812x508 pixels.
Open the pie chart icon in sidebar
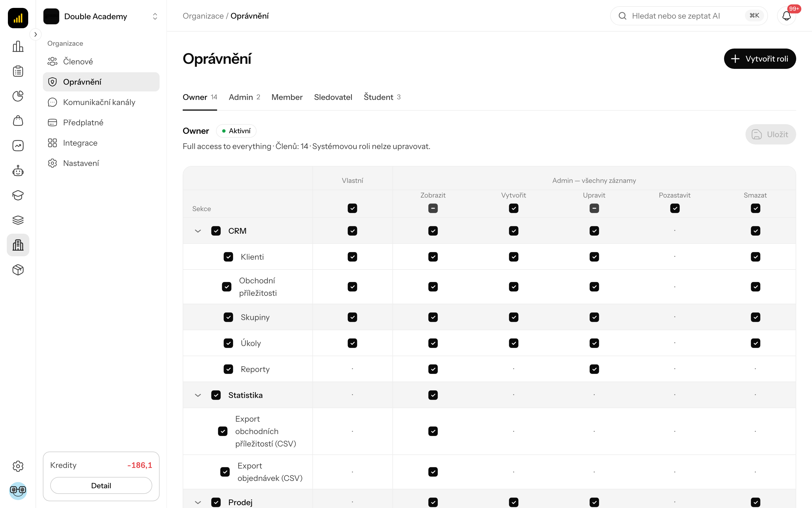click(x=18, y=96)
